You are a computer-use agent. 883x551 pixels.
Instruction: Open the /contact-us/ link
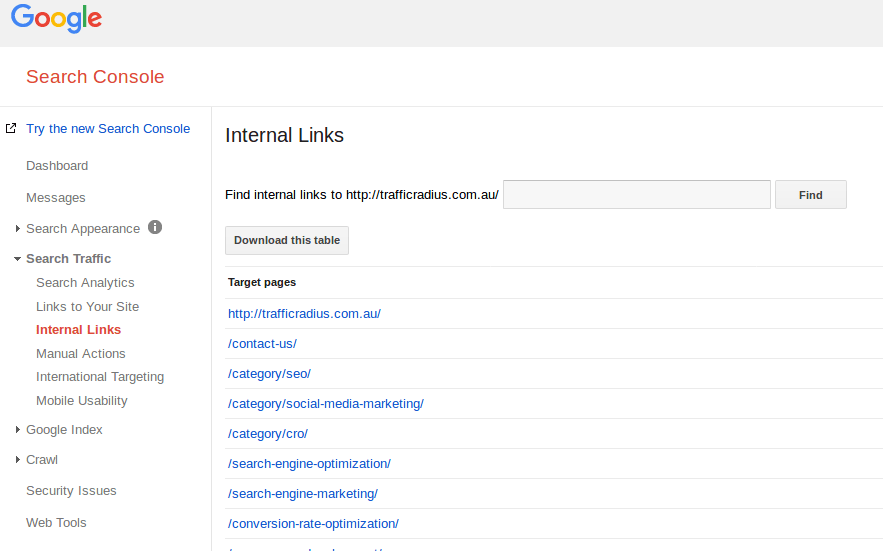coord(262,344)
